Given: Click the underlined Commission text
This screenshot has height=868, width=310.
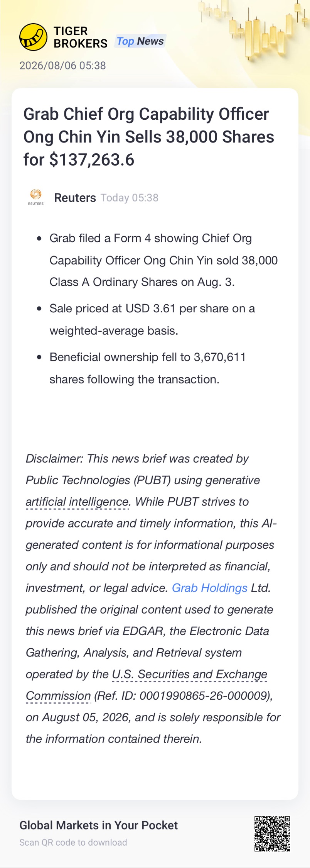Looking at the screenshot, I should [x=58, y=696].
